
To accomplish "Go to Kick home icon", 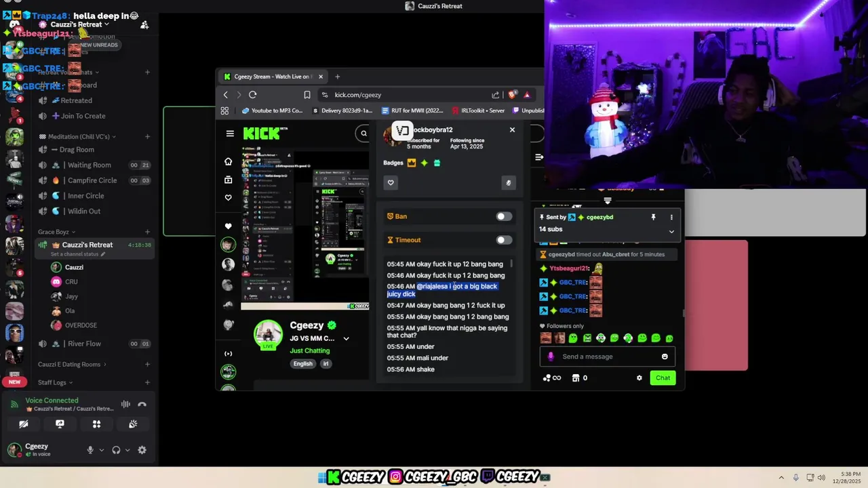I will coord(228,161).
